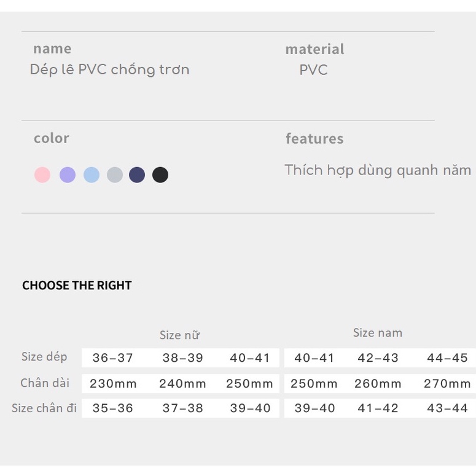Click the 230mm foot length cell
Screen dimensions: 476x476
pos(113,384)
